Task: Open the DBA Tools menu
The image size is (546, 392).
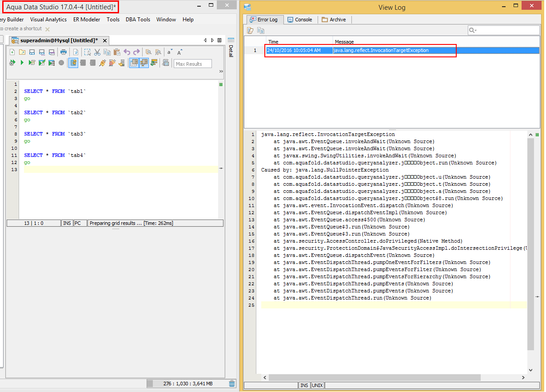Action: tap(138, 20)
